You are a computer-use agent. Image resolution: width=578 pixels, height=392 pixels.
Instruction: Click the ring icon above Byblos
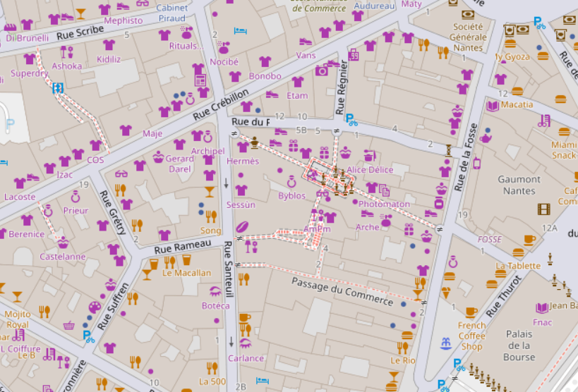291,182
